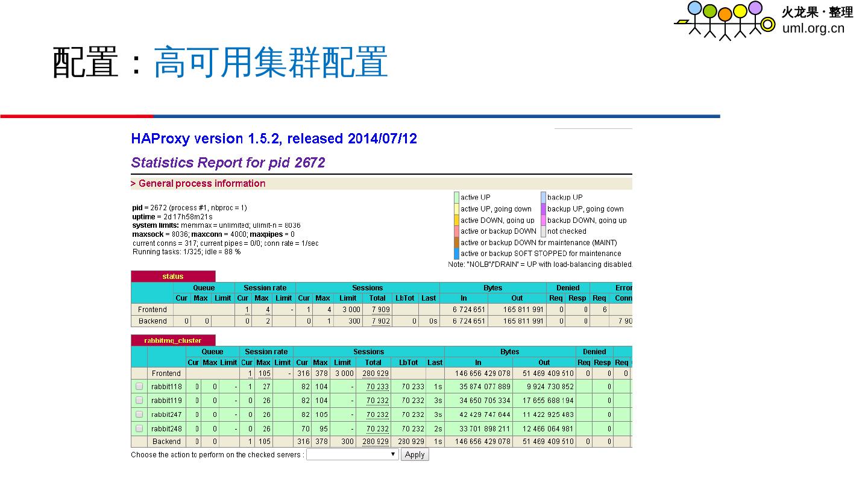Click bytes in value 42 429 747 644
This screenshot has width=868, height=488.
[485, 414]
